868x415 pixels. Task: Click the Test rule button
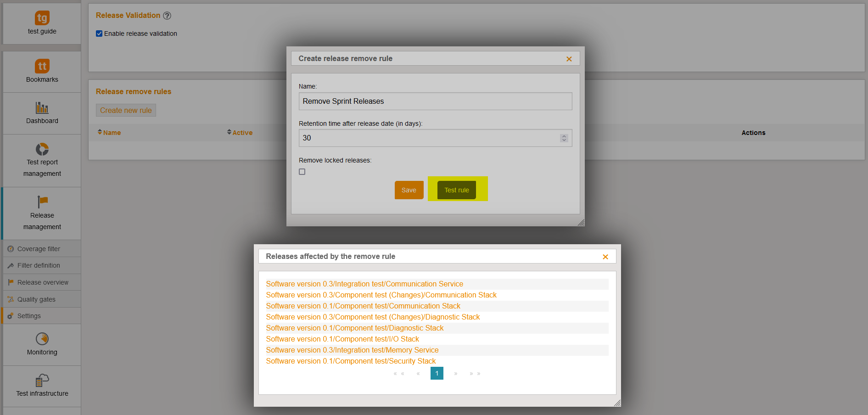(457, 190)
